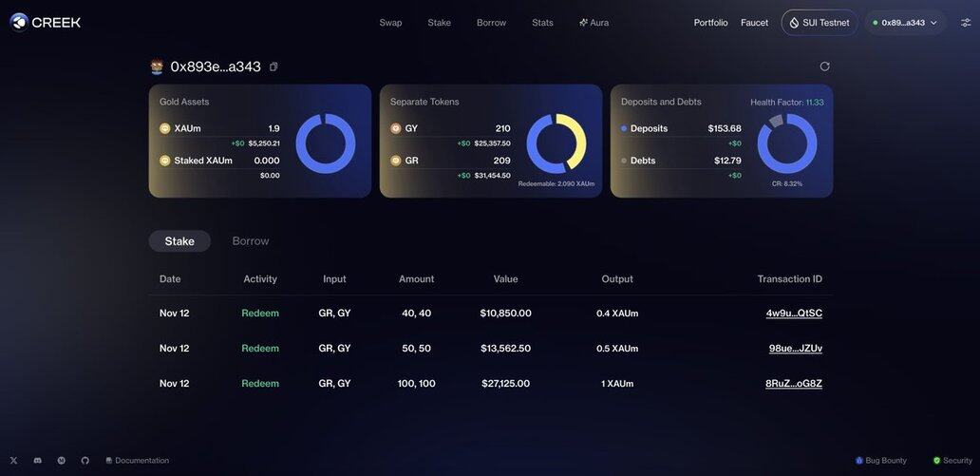Screen dimensions: 980x476
Task: Switch to the Stake activity tab
Action: click(179, 241)
